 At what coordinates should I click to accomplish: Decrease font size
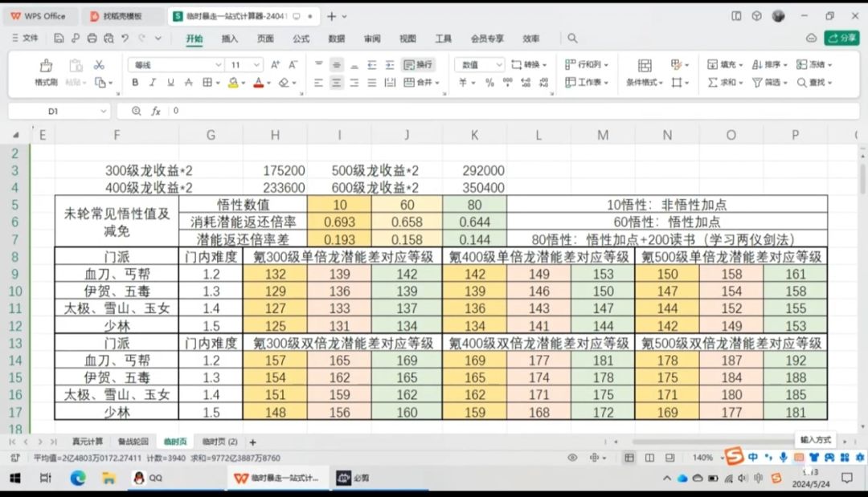pos(293,65)
